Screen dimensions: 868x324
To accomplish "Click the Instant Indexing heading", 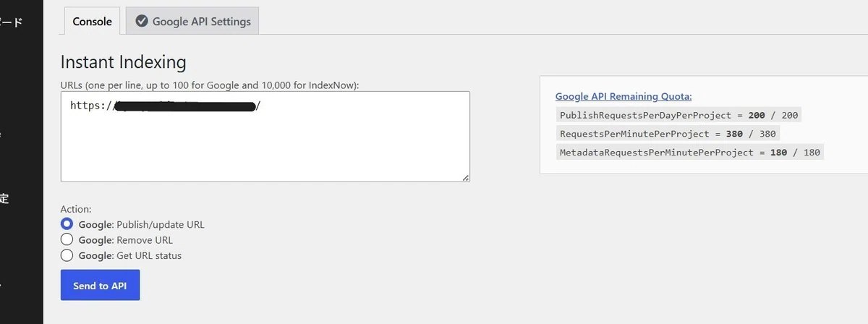I will tap(123, 61).
